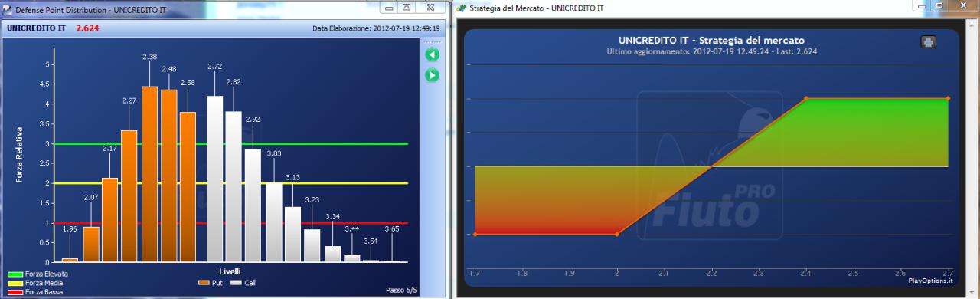Click the payoff line point at 2.4
Image resolution: width=980 pixels, height=299 pixels.
(805, 98)
